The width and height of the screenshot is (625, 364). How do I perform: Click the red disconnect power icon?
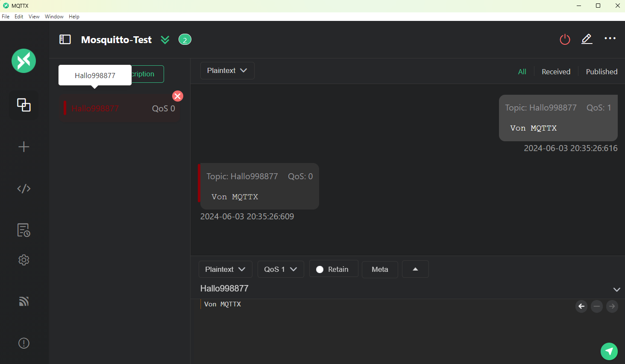point(565,39)
